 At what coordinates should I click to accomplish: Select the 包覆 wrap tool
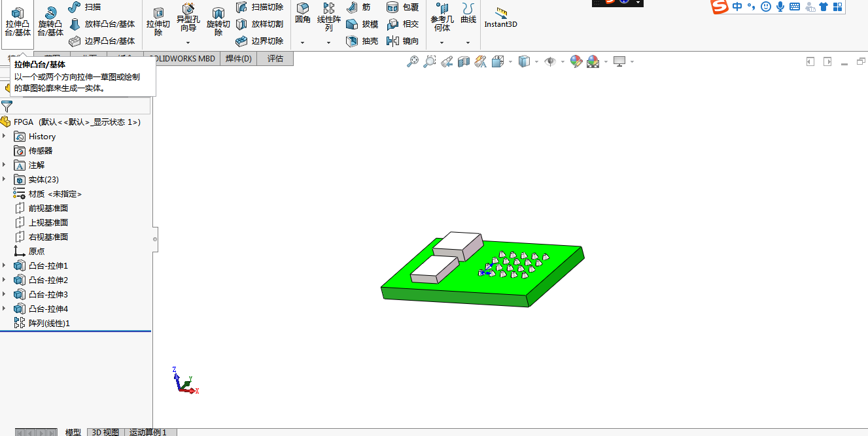coord(402,7)
